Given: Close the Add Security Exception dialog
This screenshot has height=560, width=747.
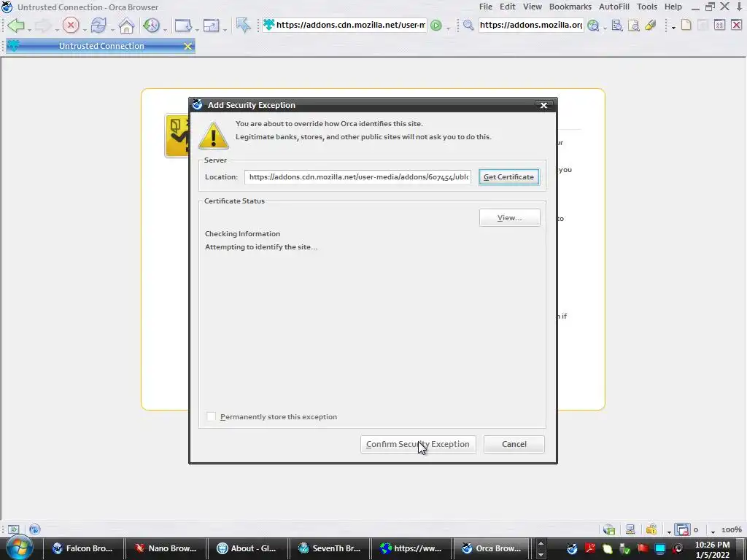Looking at the screenshot, I should [x=543, y=105].
